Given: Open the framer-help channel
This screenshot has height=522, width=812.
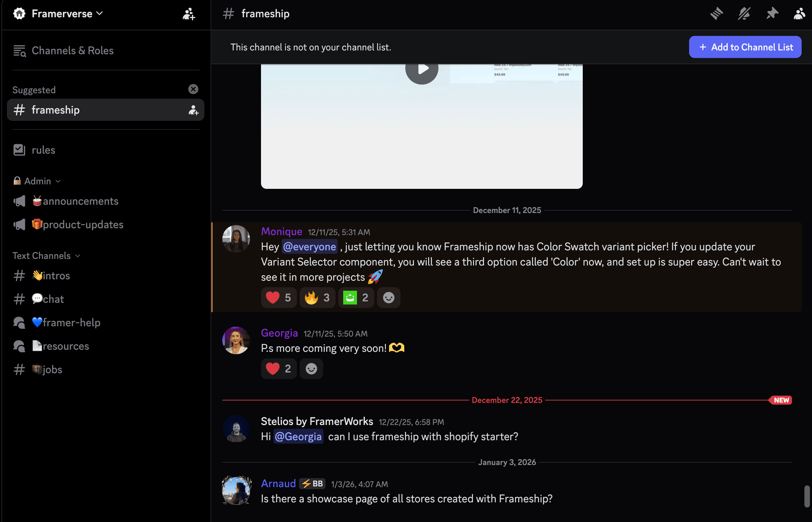Looking at the screenshot, I should (66, 322).
